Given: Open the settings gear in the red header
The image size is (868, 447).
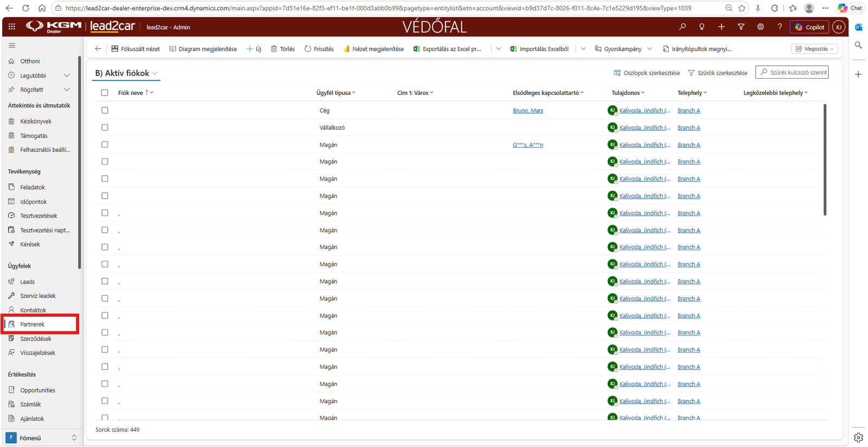Looking at the screenshot, I should coord(761,27).
